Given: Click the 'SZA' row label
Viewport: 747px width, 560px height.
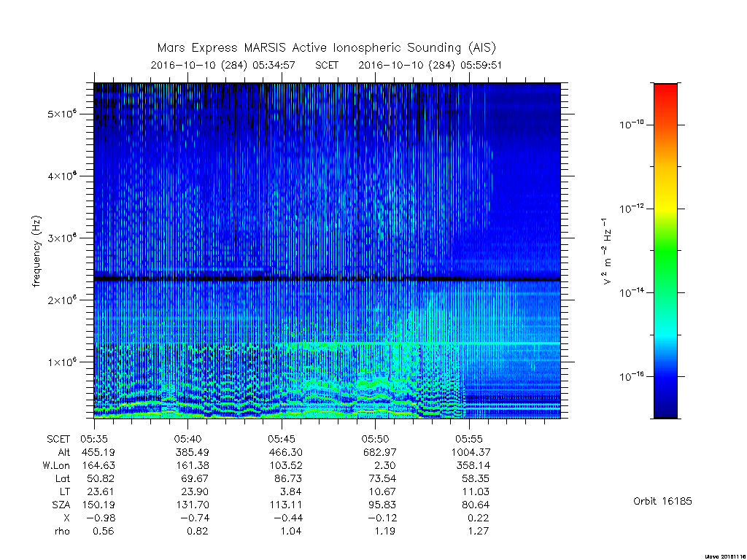Looking at the screenshot, I should pyautogui.click(x=61, y=505).
